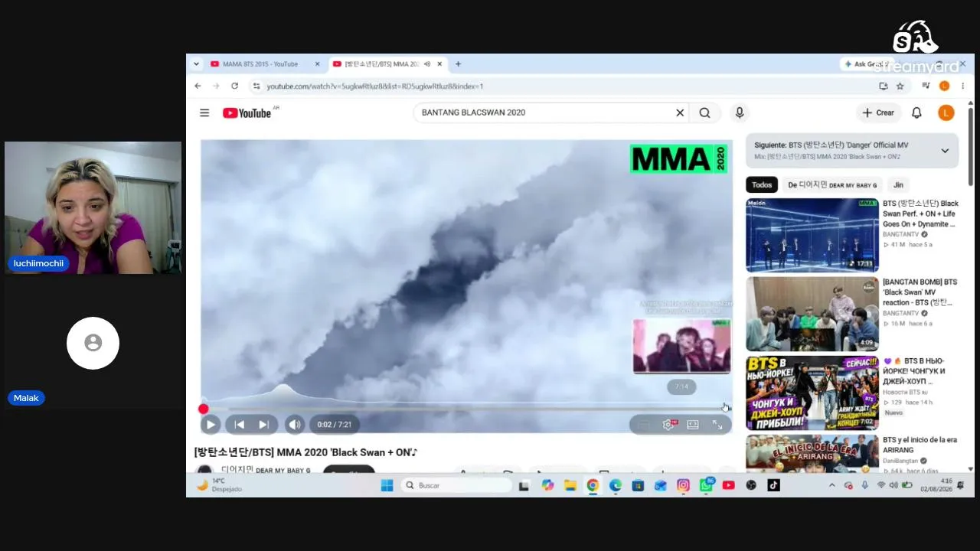
Task: Start voice search with the microphone
Action: click(740, 112)
